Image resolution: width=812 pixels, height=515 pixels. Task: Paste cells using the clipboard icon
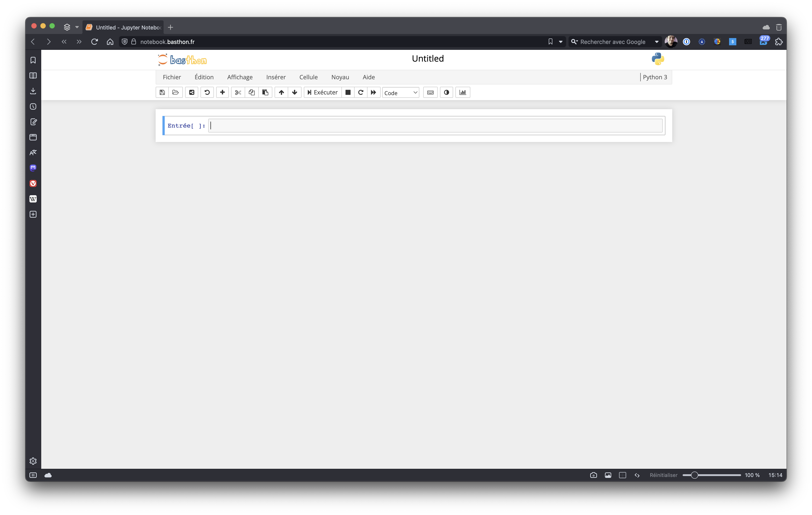[x=265, y=92]
